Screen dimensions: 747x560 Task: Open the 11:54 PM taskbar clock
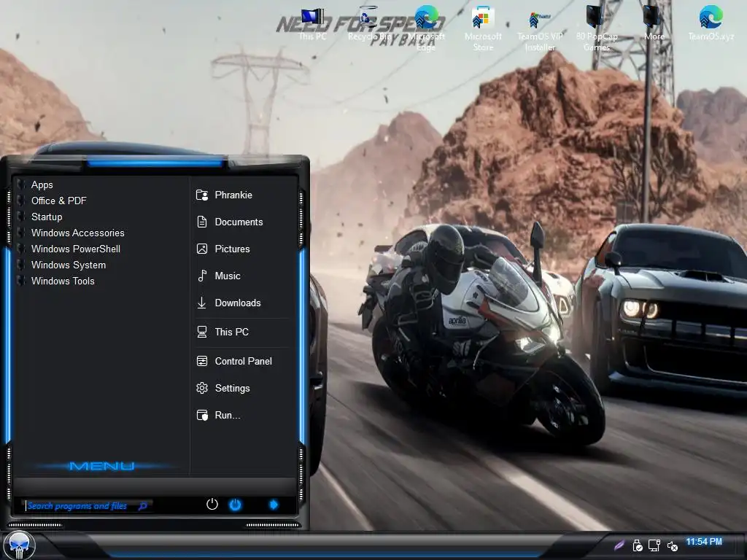pyautogui.click(x=704, y=542)
